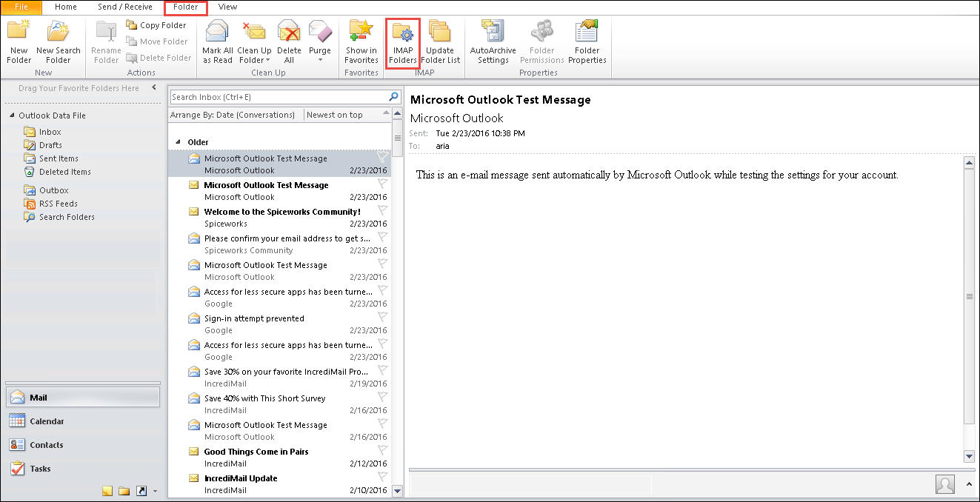Click the IMAP Folders ribbon icon
Image resolution: width=980 pixels, height=502 pixels.
(403, 35)
